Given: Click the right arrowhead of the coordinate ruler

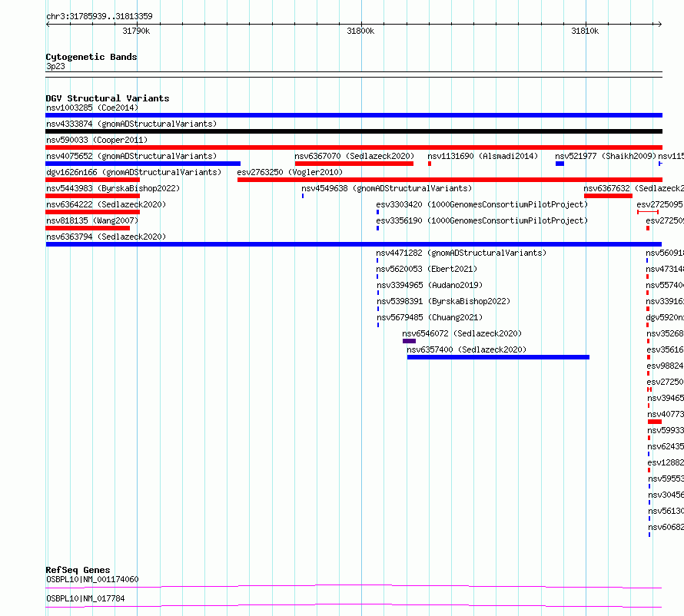Looking at the screenshot, I should pos(660,25).
